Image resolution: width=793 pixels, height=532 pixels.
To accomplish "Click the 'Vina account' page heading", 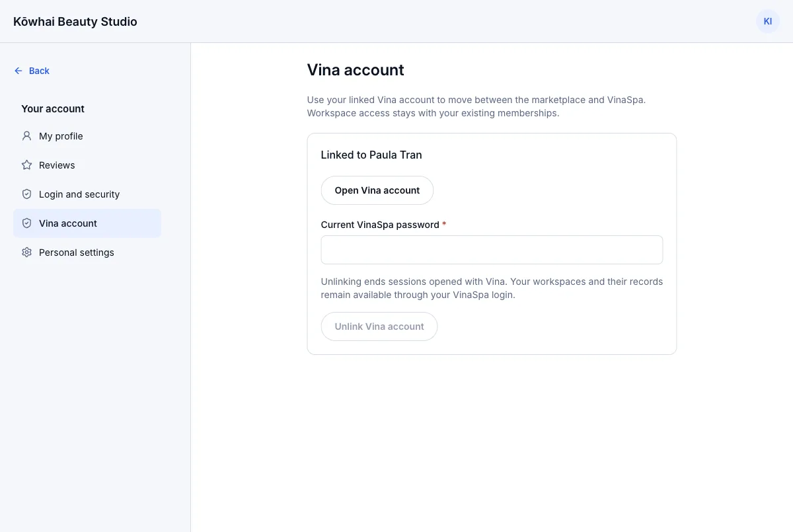I will pos(356,70).
